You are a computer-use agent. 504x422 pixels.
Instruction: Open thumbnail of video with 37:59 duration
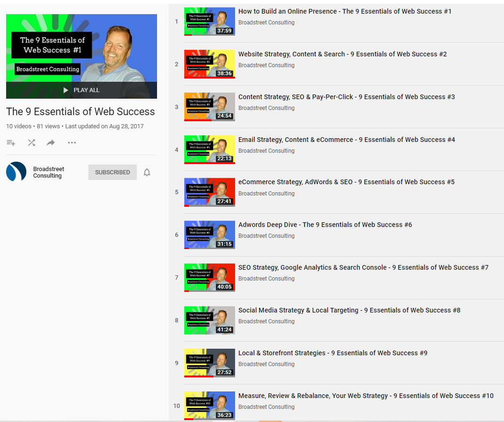[210, 22]
